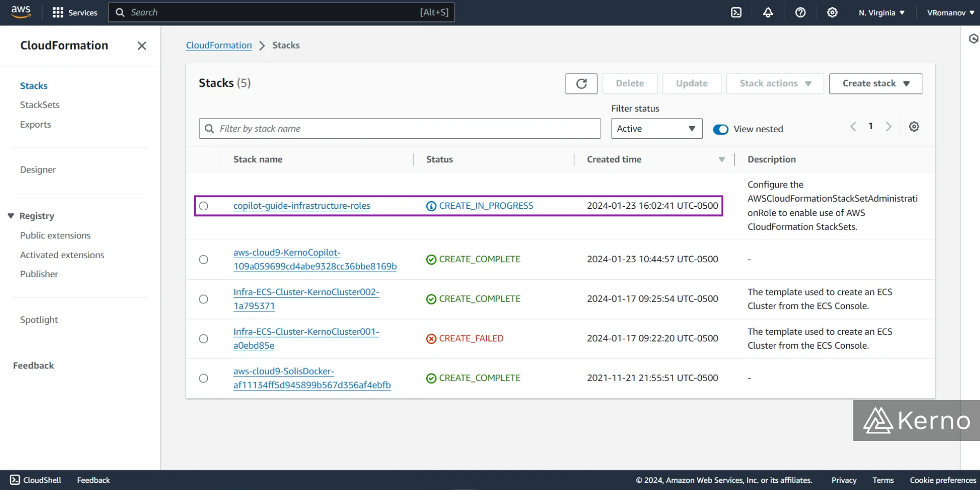This screenshot has width=980, height=490.
Task: Go to next page of stacks
Action: [889, 127]
